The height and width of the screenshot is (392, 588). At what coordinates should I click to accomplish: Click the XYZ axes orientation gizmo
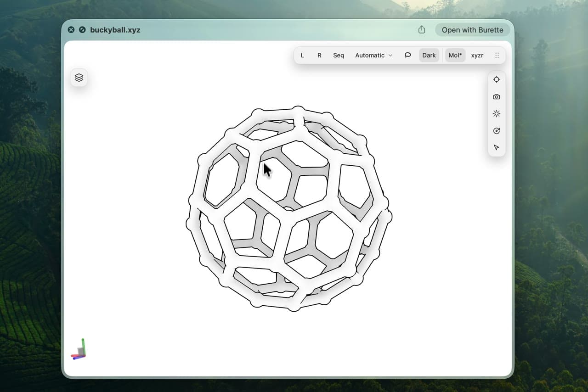click(79, 349)
